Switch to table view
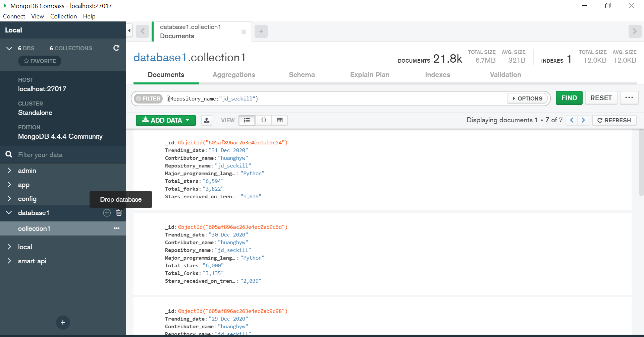 (x=280, y=120)
